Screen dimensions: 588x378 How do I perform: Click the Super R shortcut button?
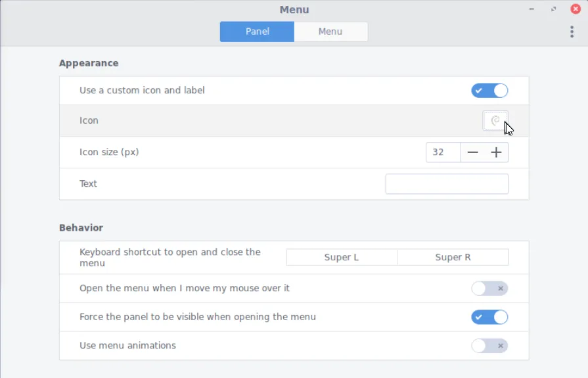pos(453,257)
